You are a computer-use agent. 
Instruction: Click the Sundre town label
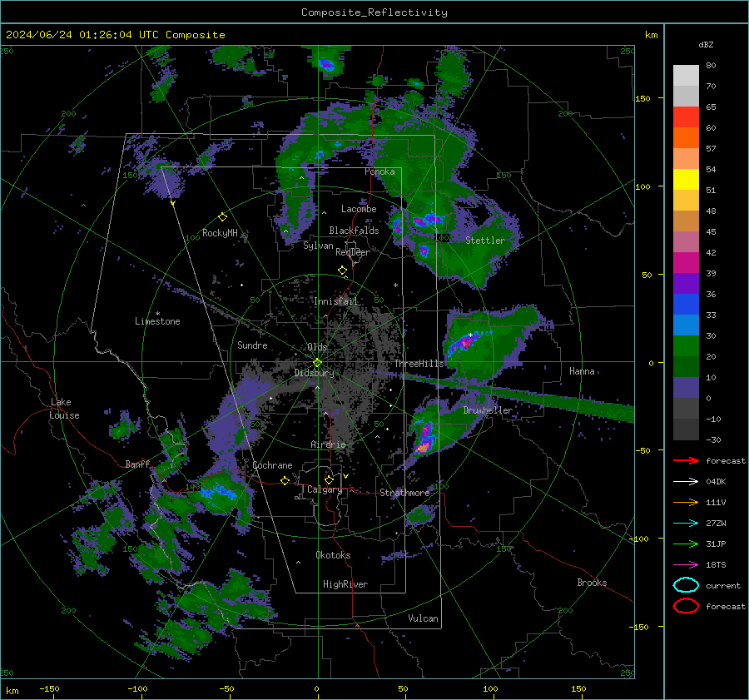pos(252,345)
